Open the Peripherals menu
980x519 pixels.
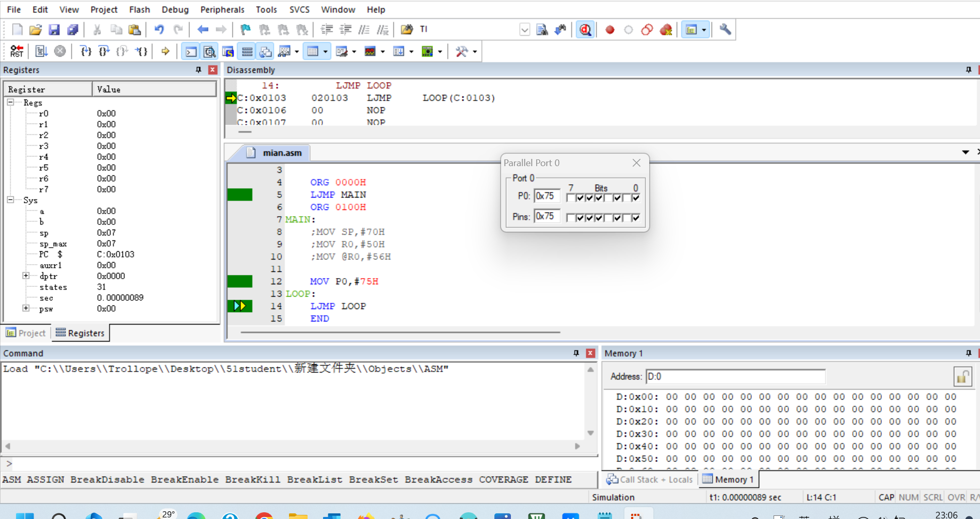222,9
